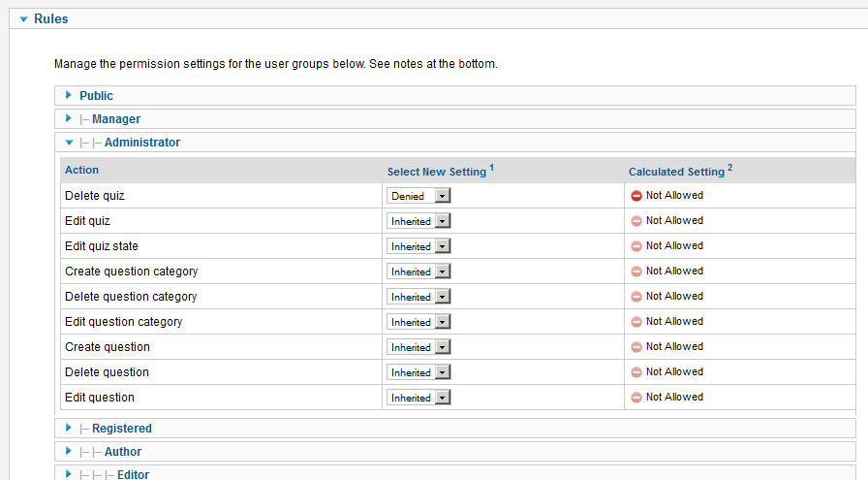Click the Not Allowed icon for Create question
This screenshot has height=480, width=868.
click(636, 347)
